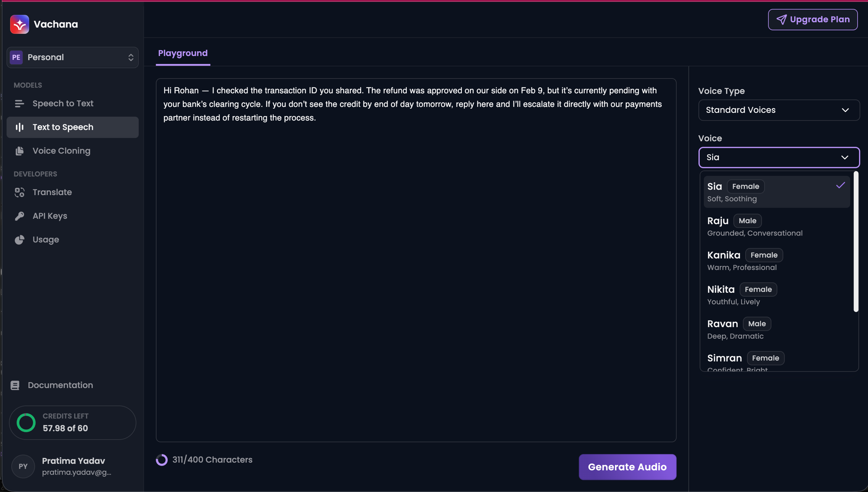Click the API Keys key icon
The width and height of the screenshot is (868, 492).
point(20,216)
